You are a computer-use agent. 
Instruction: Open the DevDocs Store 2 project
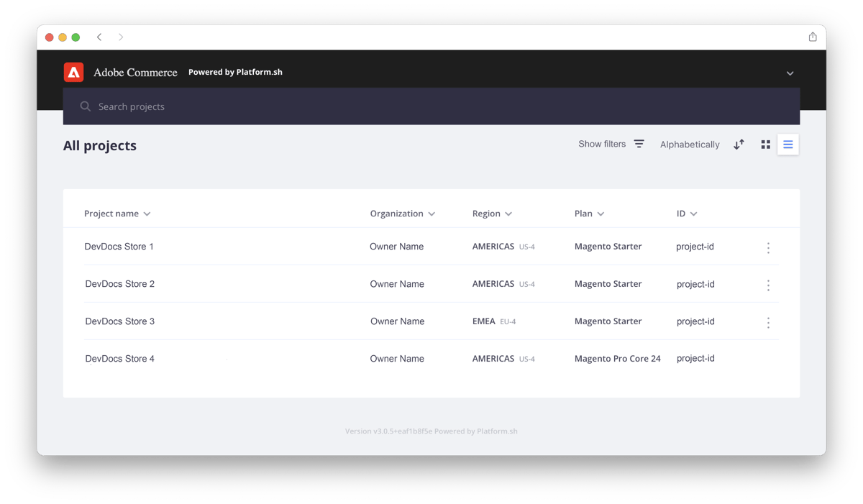tap(119, 283)
